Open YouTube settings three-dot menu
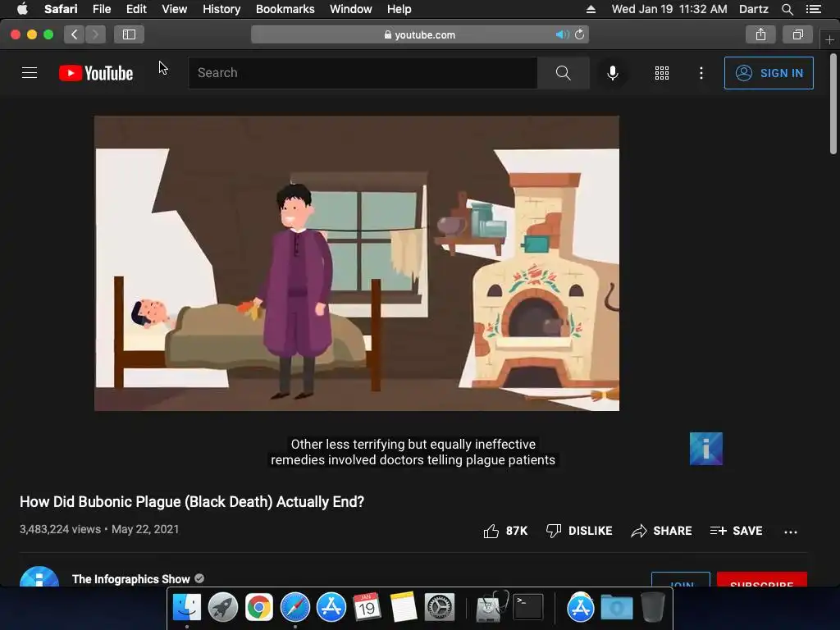The width and height of the screenshot is (840, 630). click(701, 73)
